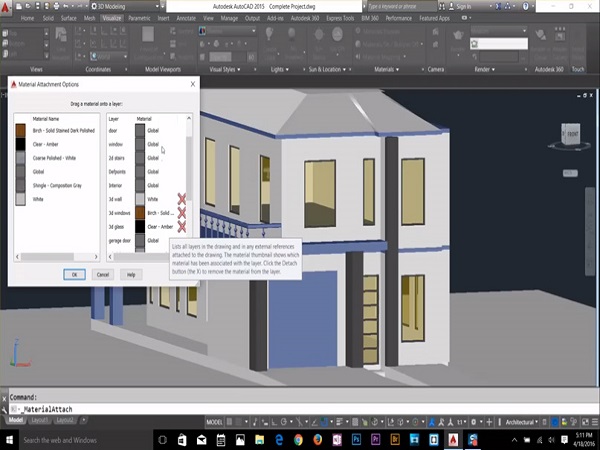The image size is (600, 450).
Task: Select Shingle - Composition Gray in material list
Action: [57, 185]
